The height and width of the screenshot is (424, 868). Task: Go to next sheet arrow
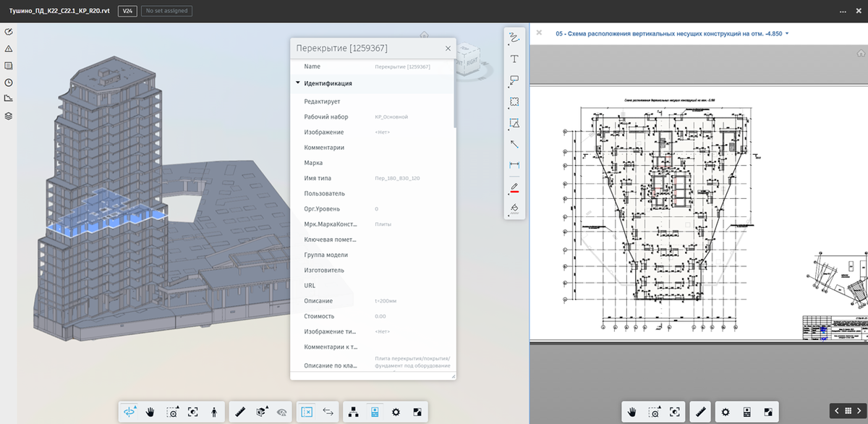coord(859,410)
